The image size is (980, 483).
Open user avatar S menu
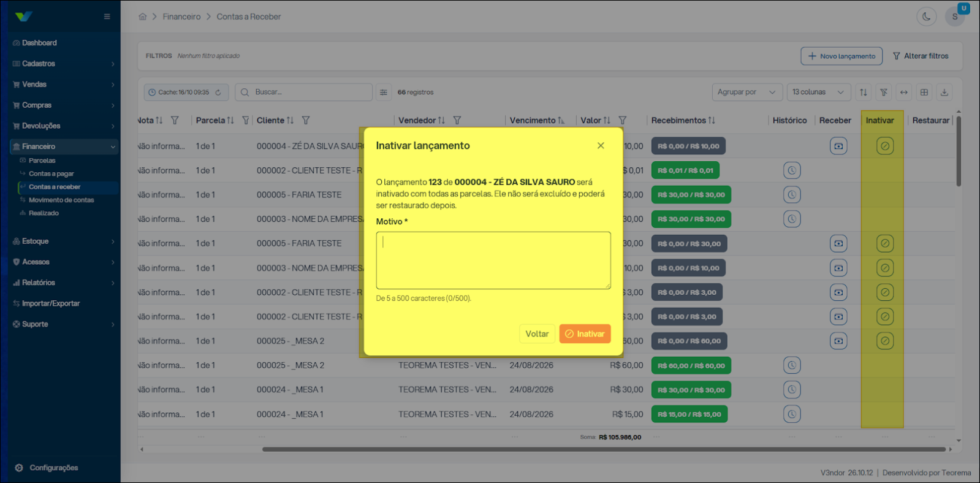(955, 17)
